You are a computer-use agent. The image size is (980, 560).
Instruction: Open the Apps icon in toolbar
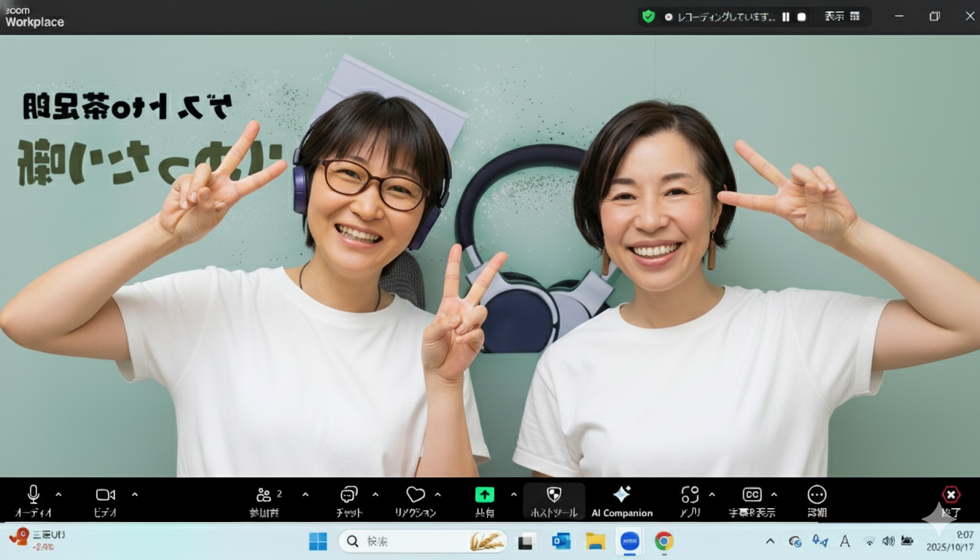tap(690, 495)
